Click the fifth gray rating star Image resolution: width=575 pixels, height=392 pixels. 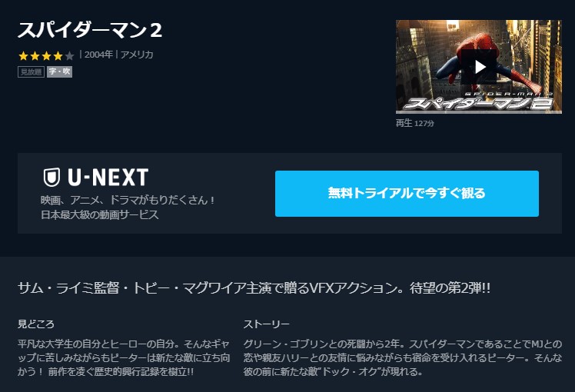[x=69, y=56]
